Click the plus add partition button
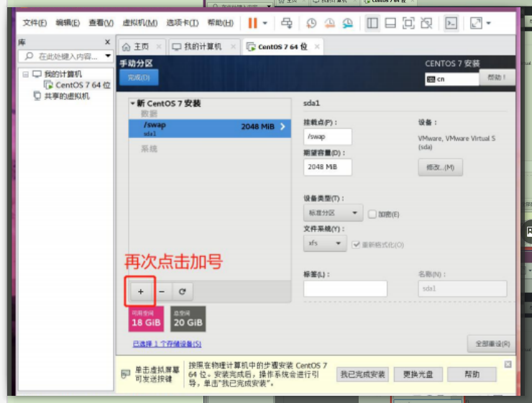The height and width of the screenshot is (403, 532). [x=140, y=291]
